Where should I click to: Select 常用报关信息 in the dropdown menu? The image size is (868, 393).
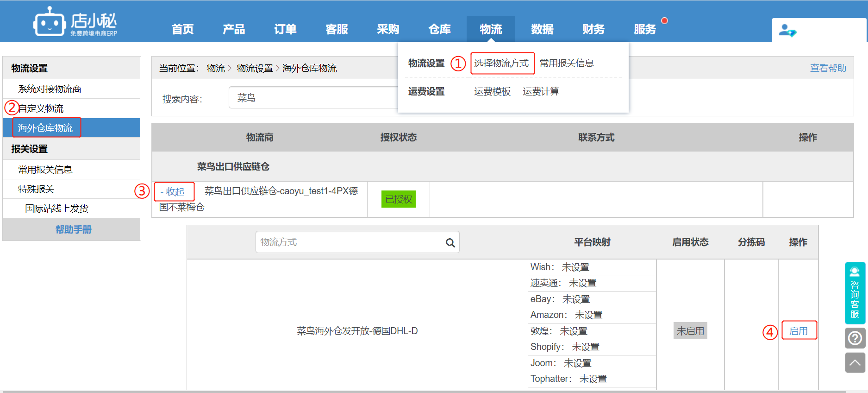[567, 63]
